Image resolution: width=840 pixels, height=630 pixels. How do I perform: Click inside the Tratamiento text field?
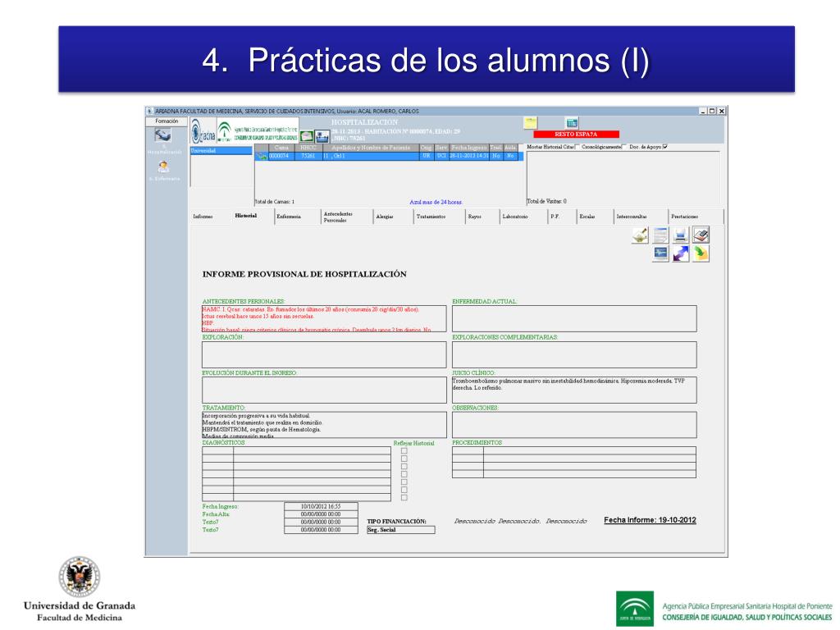tap(324, 425)
